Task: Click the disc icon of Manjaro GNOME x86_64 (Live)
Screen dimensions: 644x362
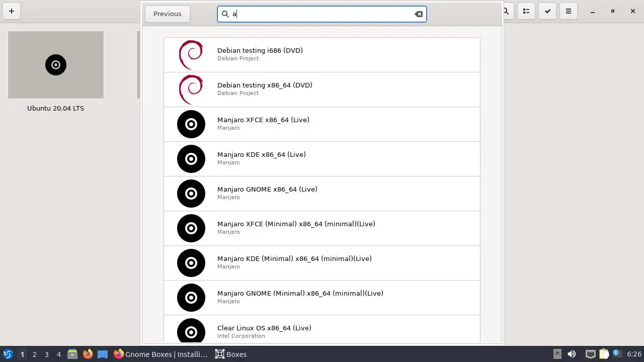Action: click(x=191, y=194)
